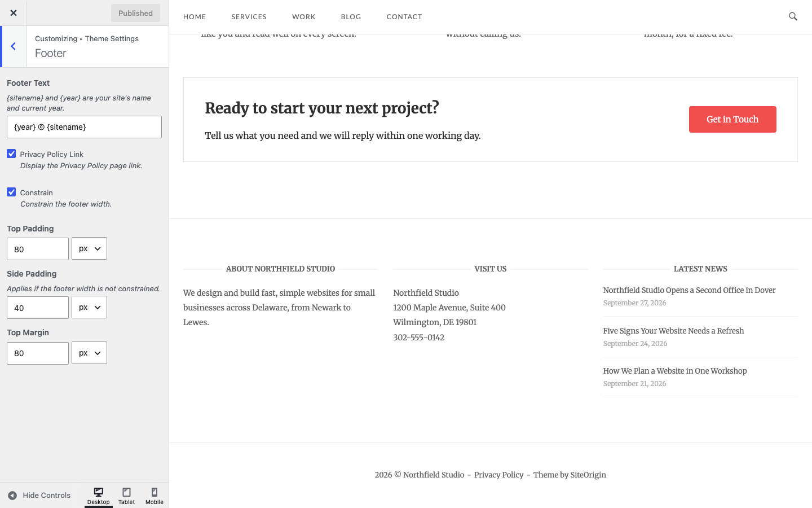Screen dimensions: 812x508
Task: Click the Hide Controls label text
Action: point(47,496)
